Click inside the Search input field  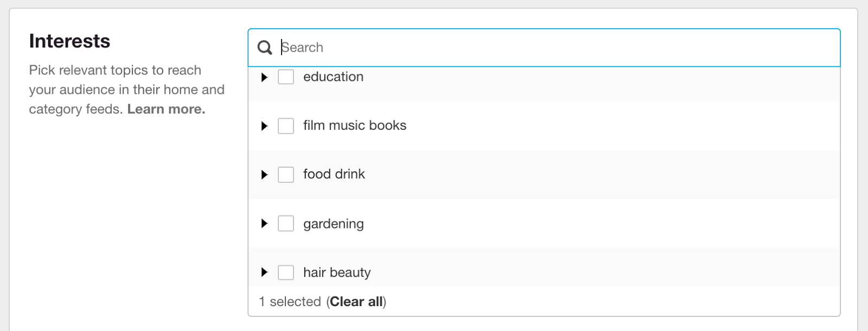coord(488,48)
